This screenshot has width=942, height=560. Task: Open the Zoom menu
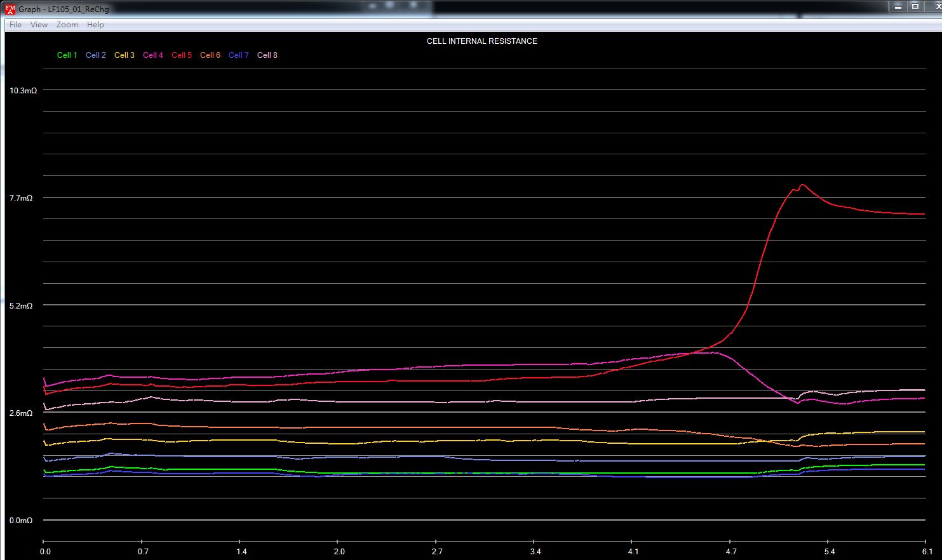[67, 25]
